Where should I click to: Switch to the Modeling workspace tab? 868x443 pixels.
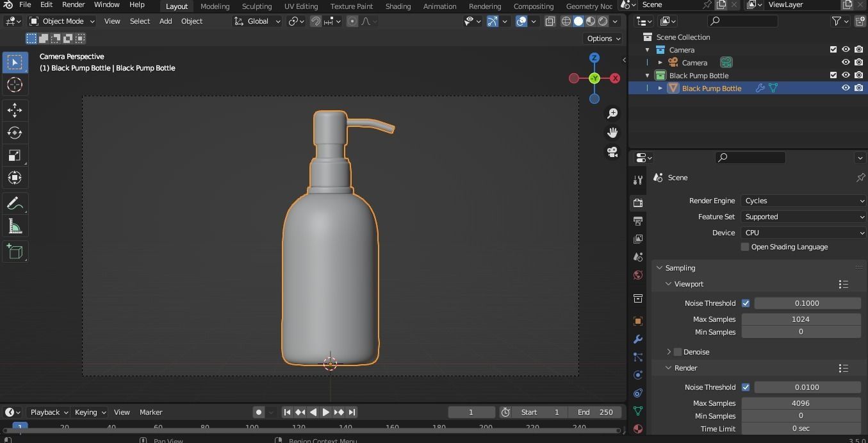click(x=215, y=6)
